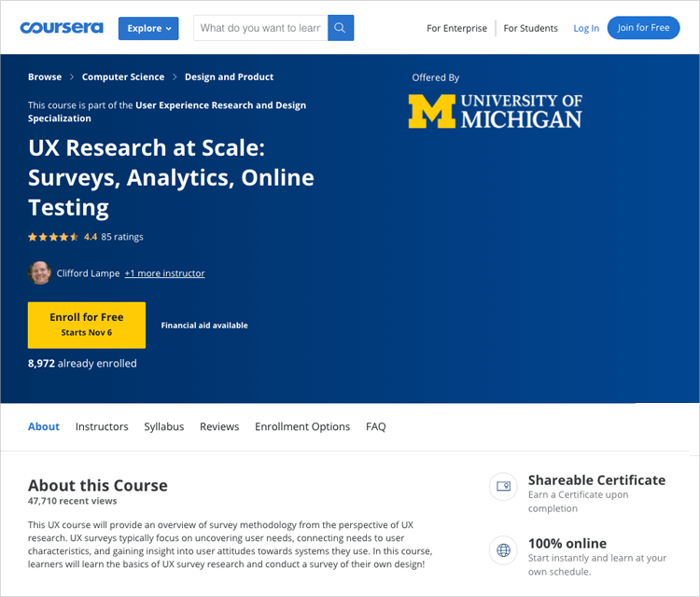Click the Log In link
700x597 pixels.
point(586,28)
